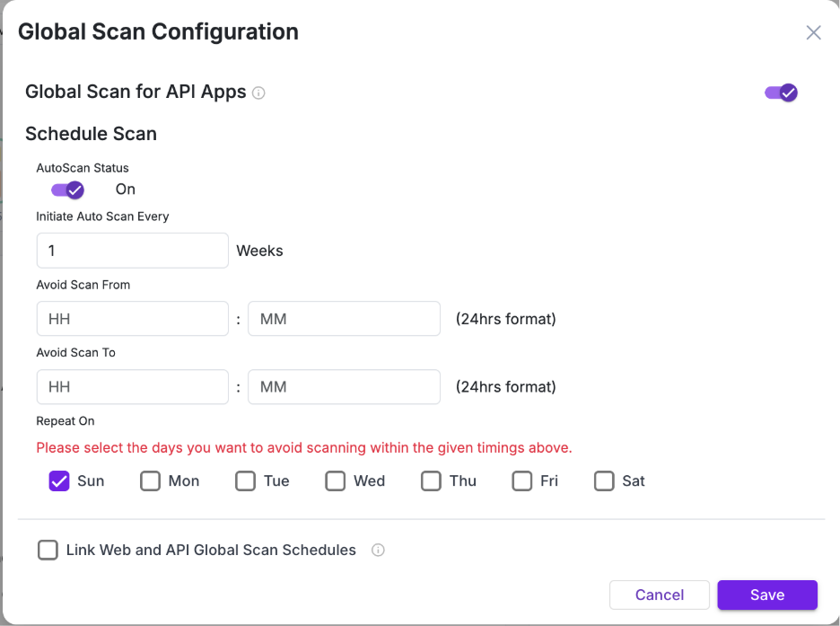This screenshot has width=840, height=626.
Task: Check the Sat day checkbox
Action: coord(604,481)
